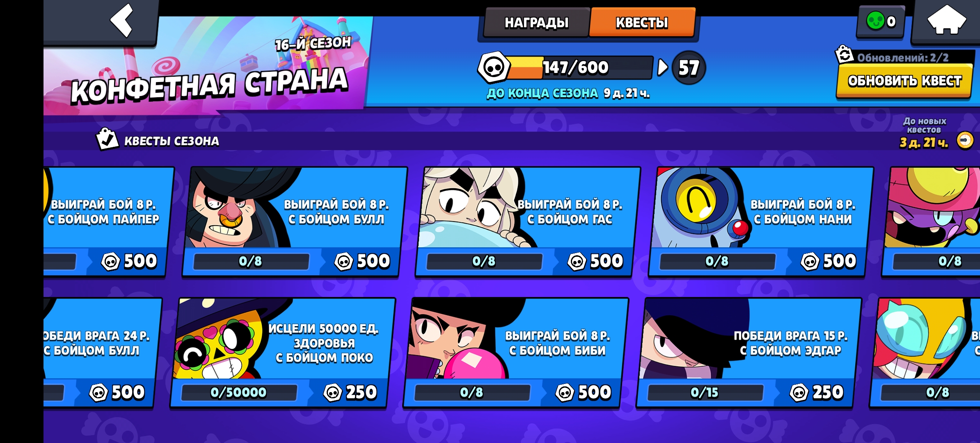Open the Гас quest card
This screenshot has width=980, height=443.
[x=528, y=222]
